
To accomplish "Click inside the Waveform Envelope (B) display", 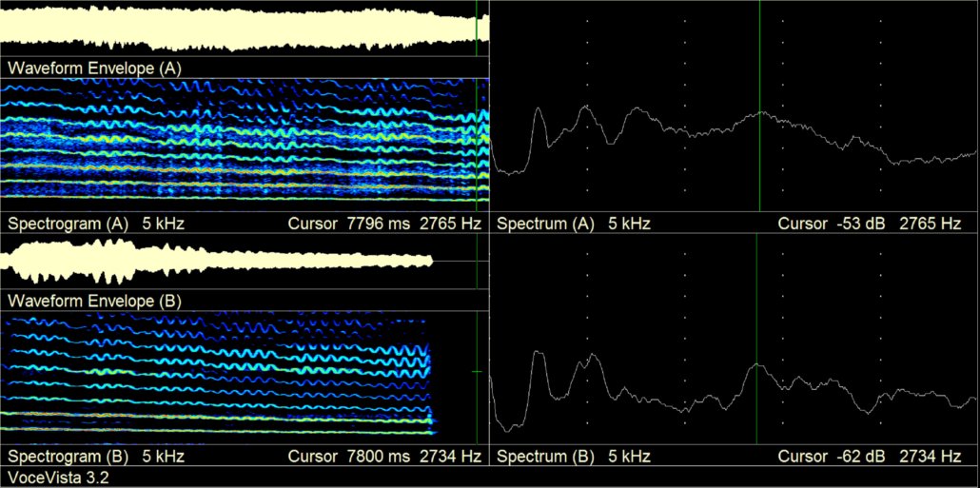I will tap(244, 262).
